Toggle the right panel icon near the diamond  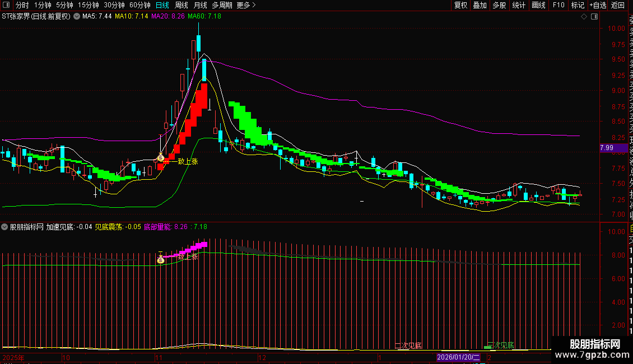coord(594,17)
